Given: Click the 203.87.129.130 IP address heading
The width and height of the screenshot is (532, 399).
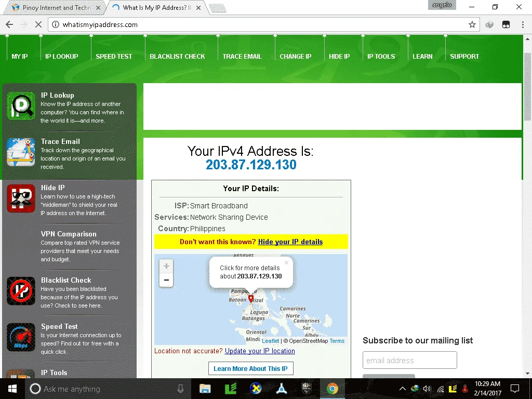Looking at the screenshot, I should (x=251, y=165).
